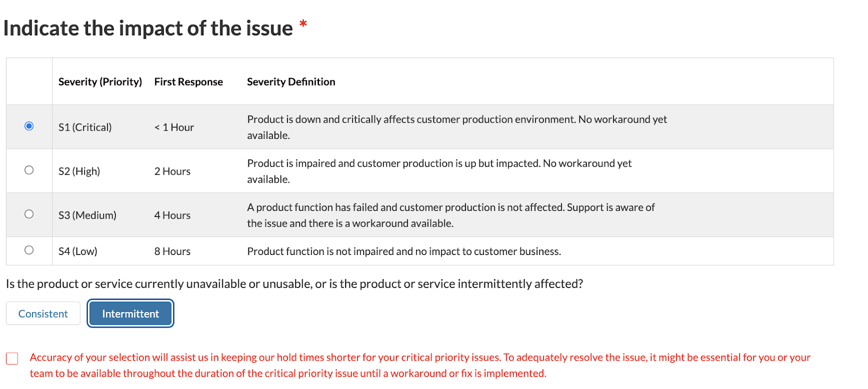868x389 pixels.
Task: Click the "< 1 Hour" response time
Action: [174, 127]
